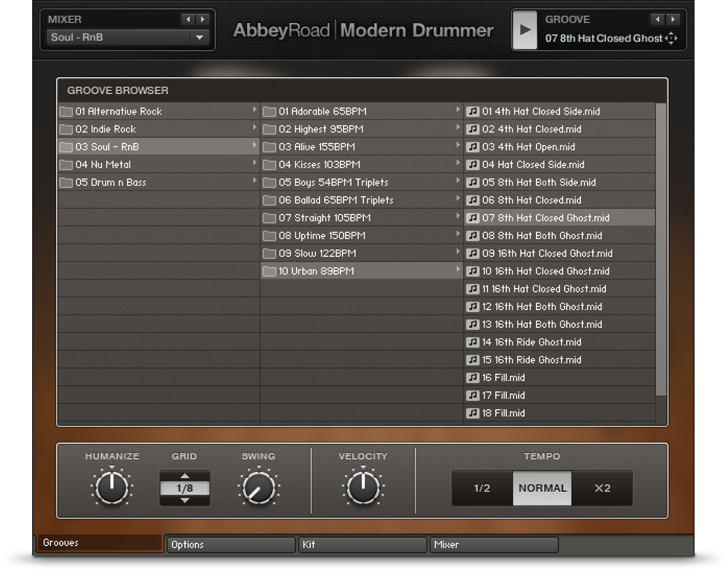
Task: Open the 06 Ballad 65BPM Triplets folder
Action: [x=361, y=200]
